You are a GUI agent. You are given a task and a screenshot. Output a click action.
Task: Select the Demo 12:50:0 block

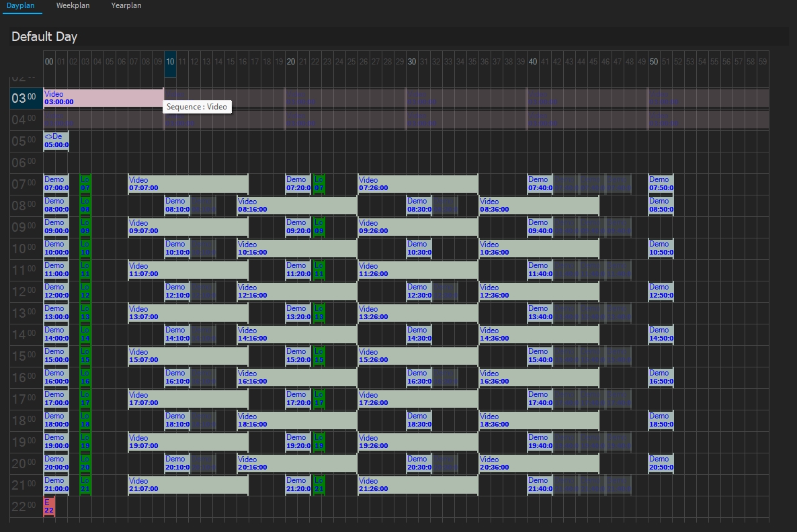[x=661, y=292]
